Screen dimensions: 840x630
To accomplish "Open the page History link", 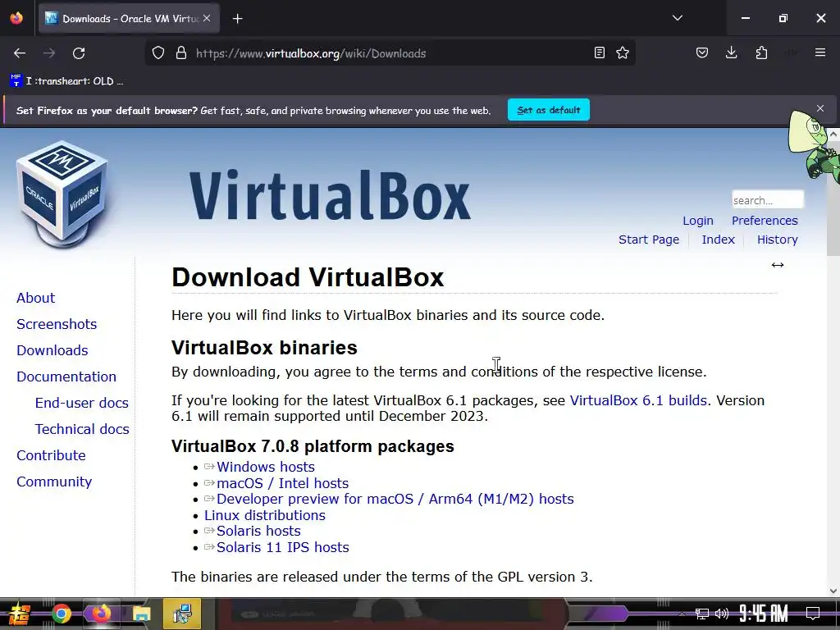I will tap(778, 240).
